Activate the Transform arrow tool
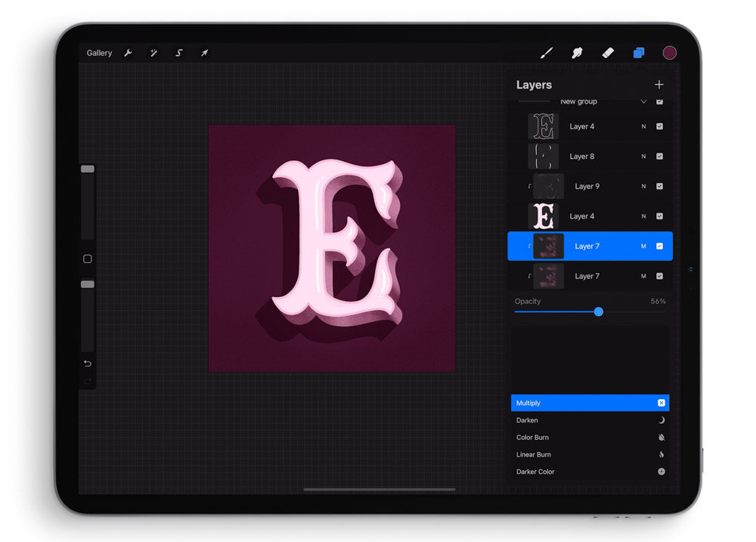The image size is (756, 542). click(204, 53)
